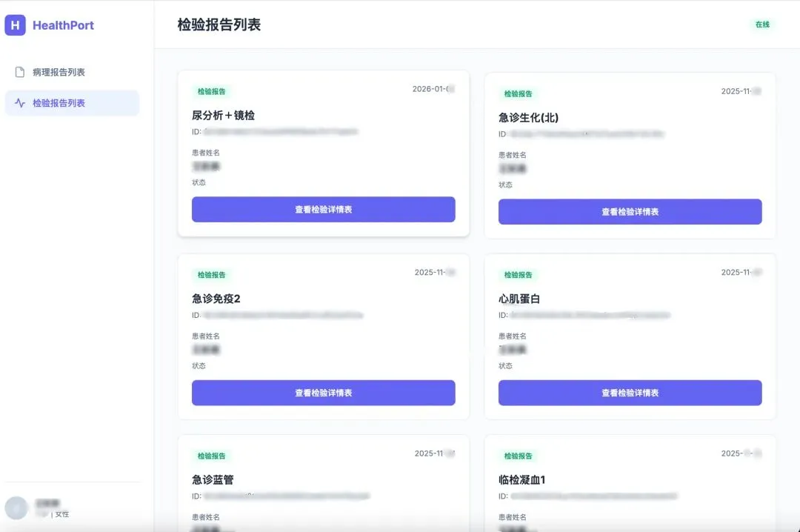Click the 在线 status badge
The image size is (800, 532).
coord(762,24)
